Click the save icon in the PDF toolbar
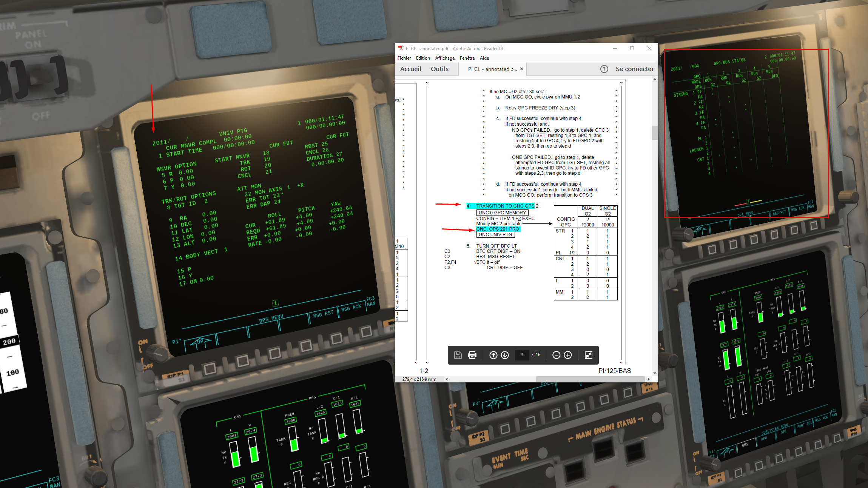 tap(458, 355)
